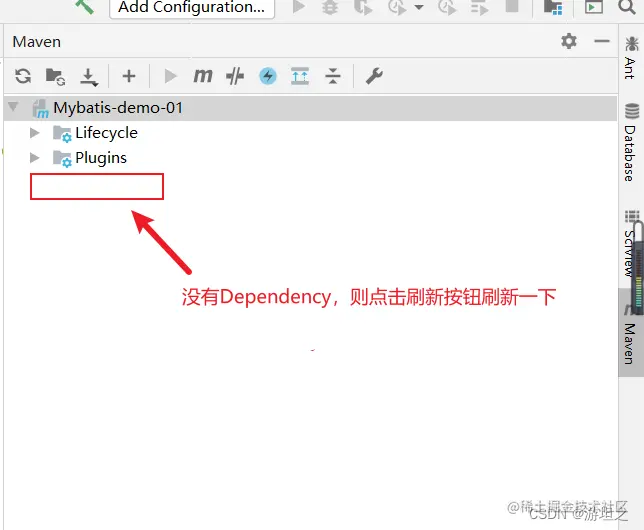Hide Maven tool window with minus icon
Viewport: 644px width, 530px height.
coord(602,41)
